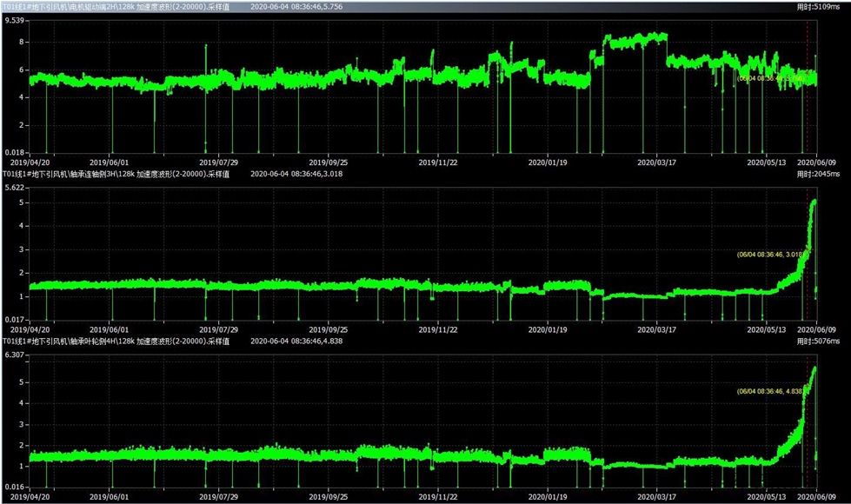Image resolution: width=851 pixels, height=504 pixels.
Task: Click the 用时:5076ms label on bottom chart
Action: tap(818, 342)
